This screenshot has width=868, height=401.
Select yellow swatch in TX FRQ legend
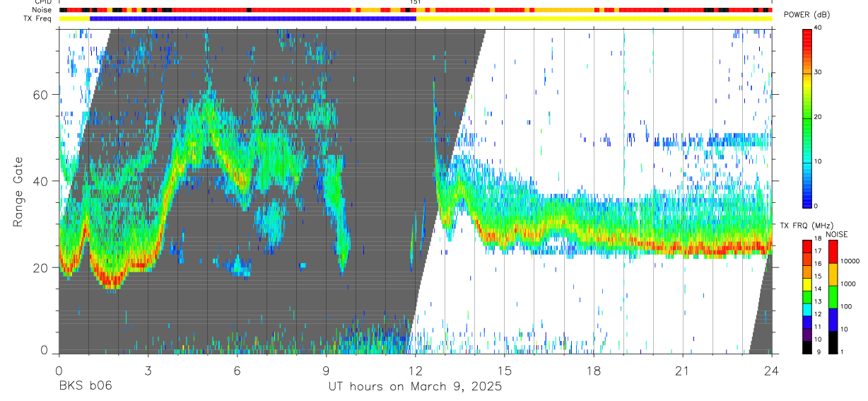pos(807,284)
